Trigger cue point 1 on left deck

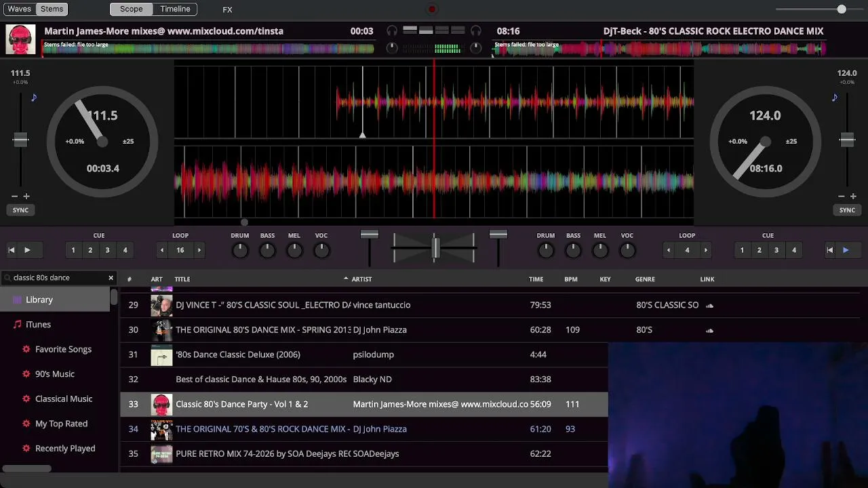coord(73,250)
